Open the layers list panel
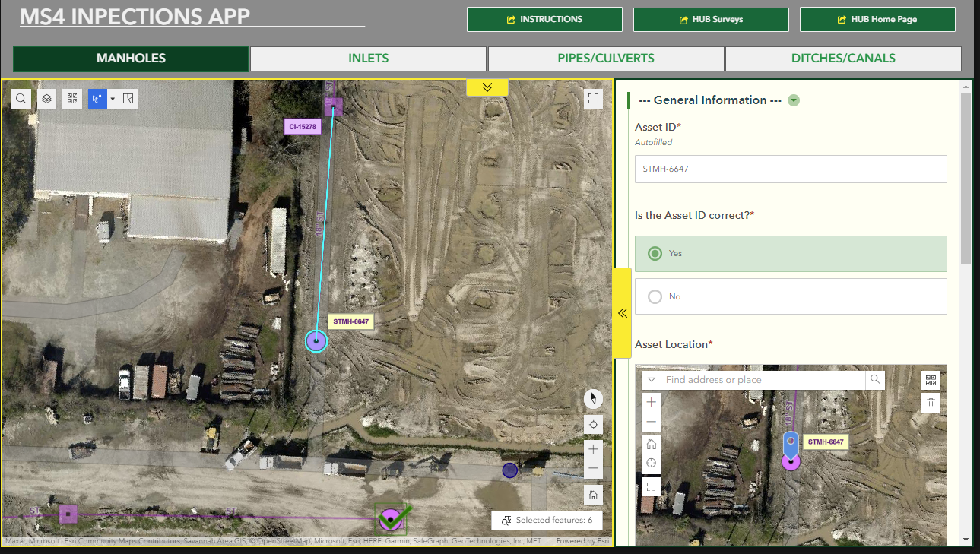The height and width of the screenshot is (554, 980). point(46,98)
